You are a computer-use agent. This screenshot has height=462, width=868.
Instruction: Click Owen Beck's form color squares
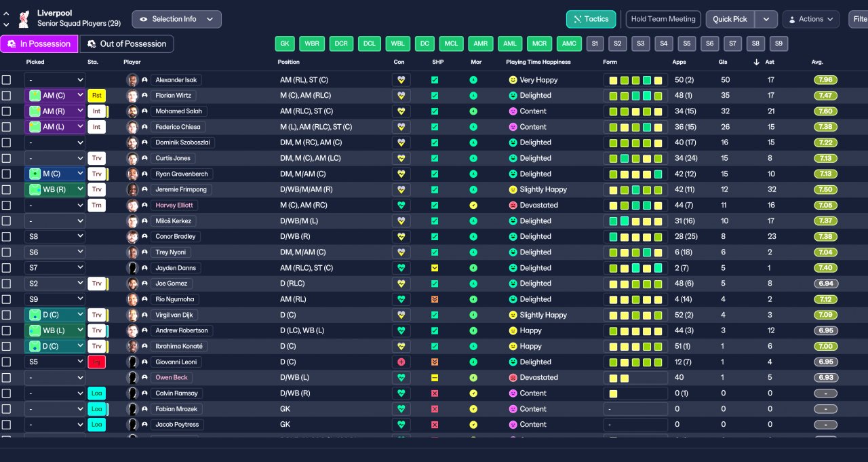point(635,377)
